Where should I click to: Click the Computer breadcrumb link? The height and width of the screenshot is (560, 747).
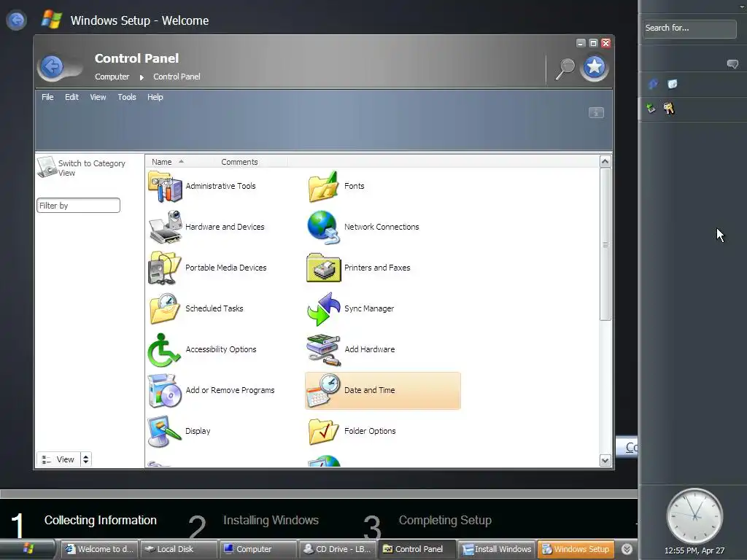click(112, 77)
